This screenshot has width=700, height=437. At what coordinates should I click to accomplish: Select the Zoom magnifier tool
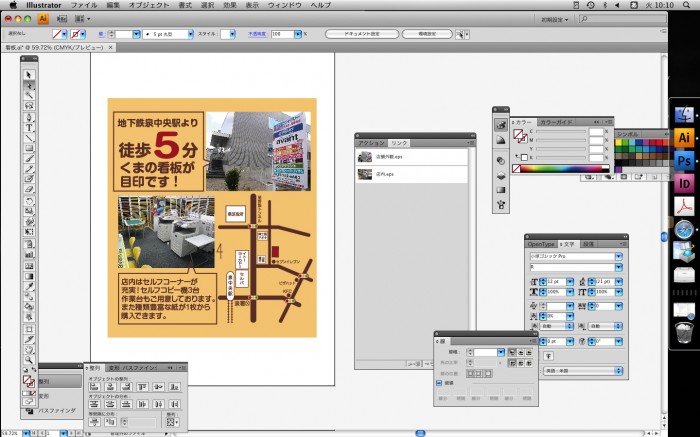(29, 360)
